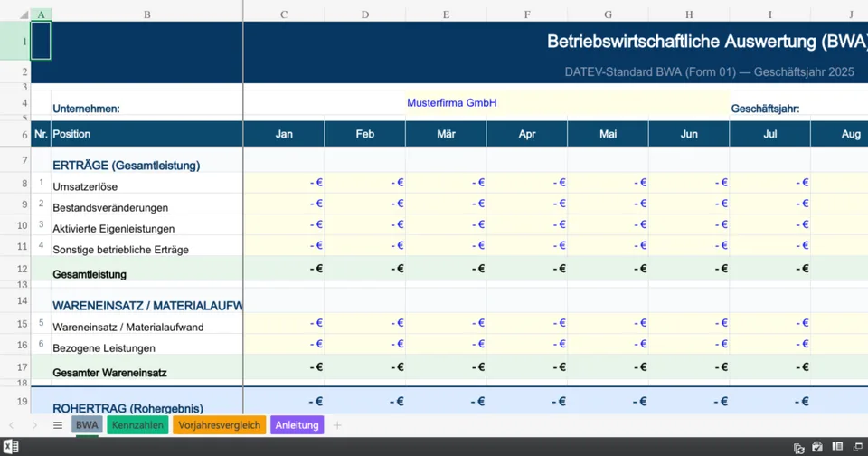Select row 12 header
This screenshot has width=868, height=456.
[15, 269]
